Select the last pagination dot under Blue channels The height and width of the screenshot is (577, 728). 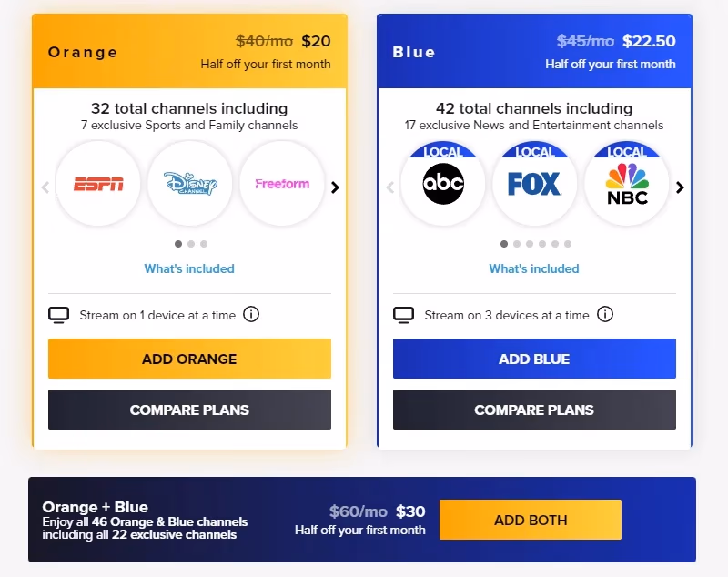567,244
